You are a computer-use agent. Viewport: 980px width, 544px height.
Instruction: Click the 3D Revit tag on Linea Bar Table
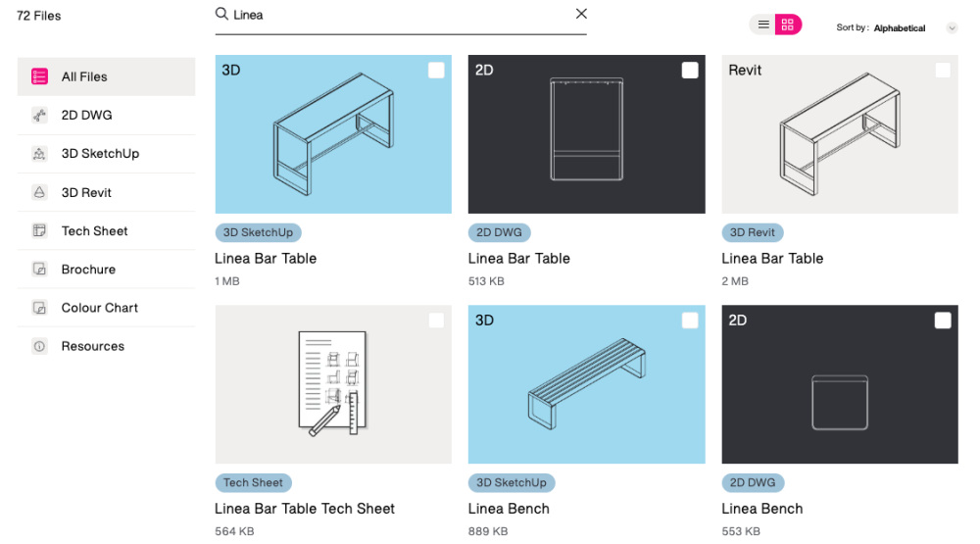753,233
